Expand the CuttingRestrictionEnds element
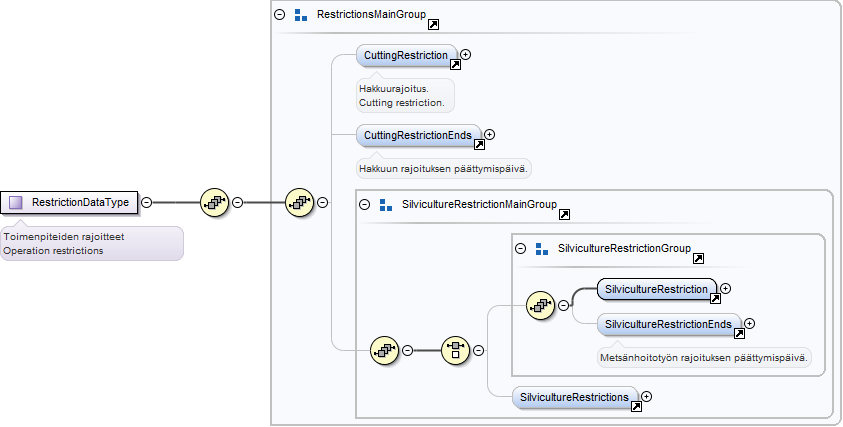This screenshot has height=427, width=843. 490,134
